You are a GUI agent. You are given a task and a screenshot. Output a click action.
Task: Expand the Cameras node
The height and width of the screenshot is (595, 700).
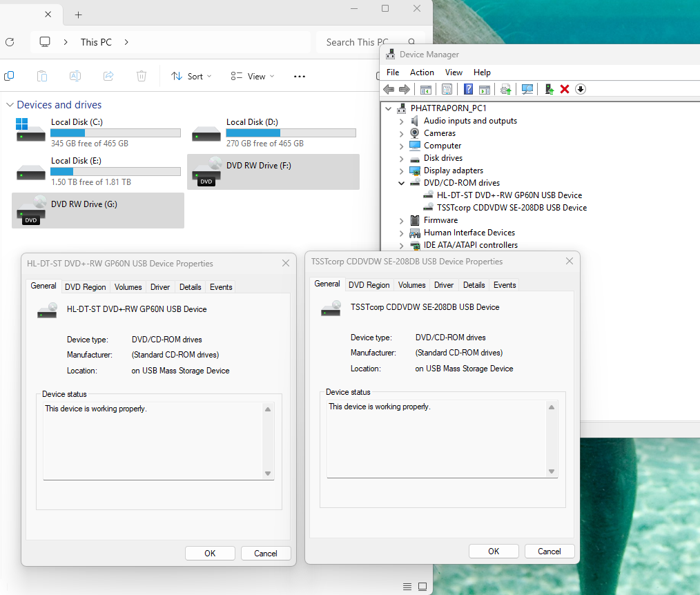(x=401, y=133)
